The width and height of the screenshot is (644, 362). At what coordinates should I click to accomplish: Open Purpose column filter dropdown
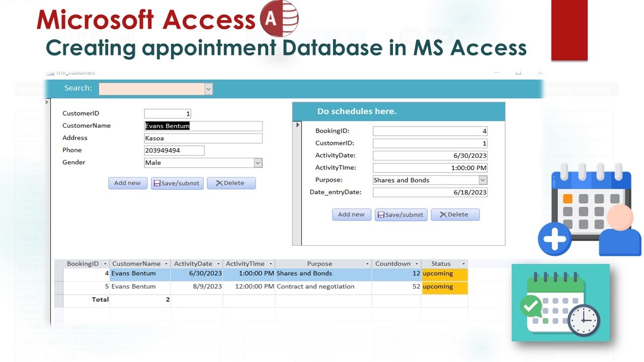(367, 264)
